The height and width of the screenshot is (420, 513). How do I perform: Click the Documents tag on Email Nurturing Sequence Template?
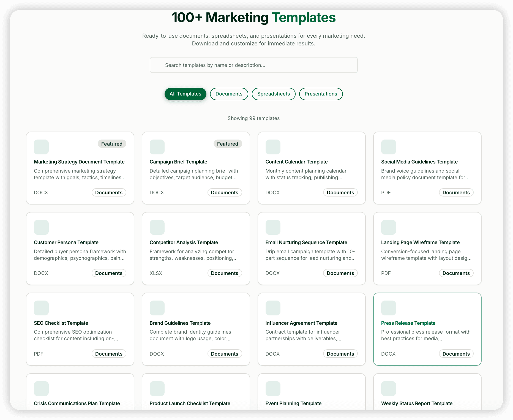click(x=340, y=273)
